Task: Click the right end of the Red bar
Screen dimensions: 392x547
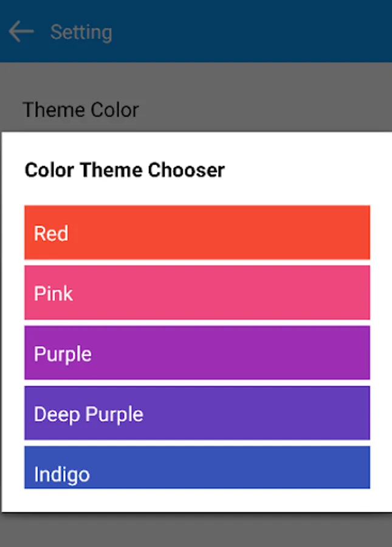Action: pos(349,232)
